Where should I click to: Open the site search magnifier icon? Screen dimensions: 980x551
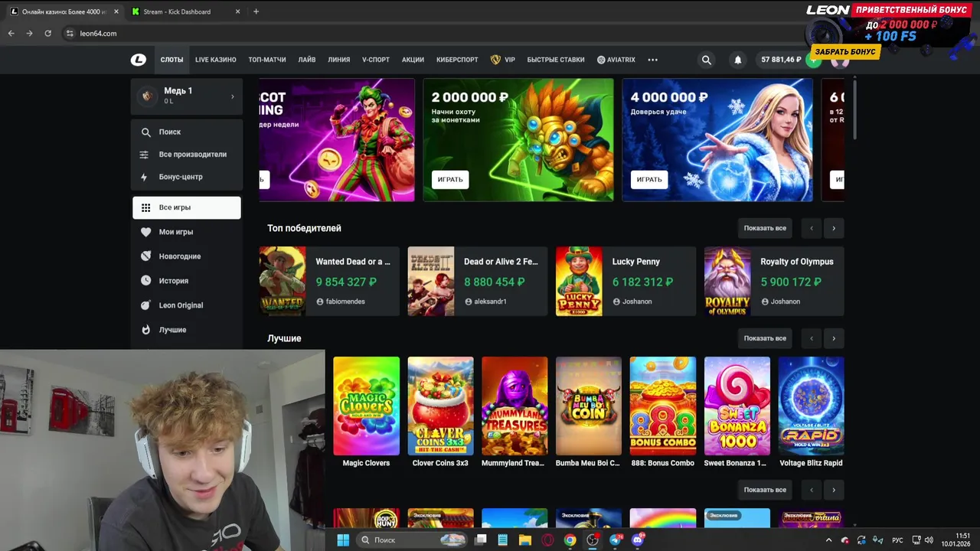[707, 60]
